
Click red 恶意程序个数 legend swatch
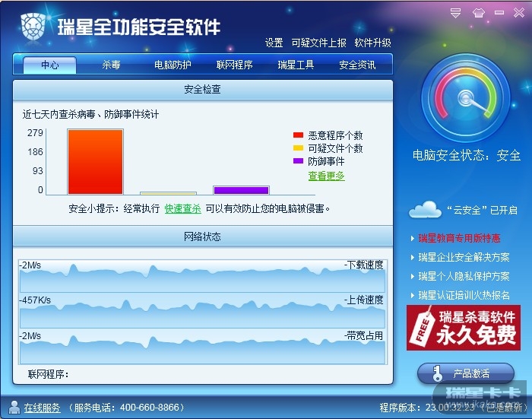[298, 135]
